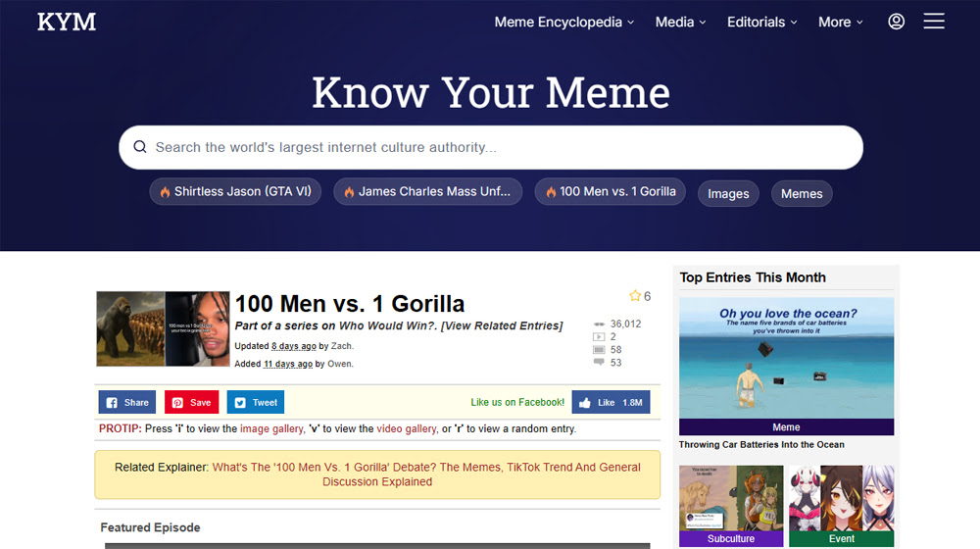Image resolution: width=980 pixels, height=549 pixels.
Task: Expand the Editorials dropdown menu
Action: click(x=761, y=22)
